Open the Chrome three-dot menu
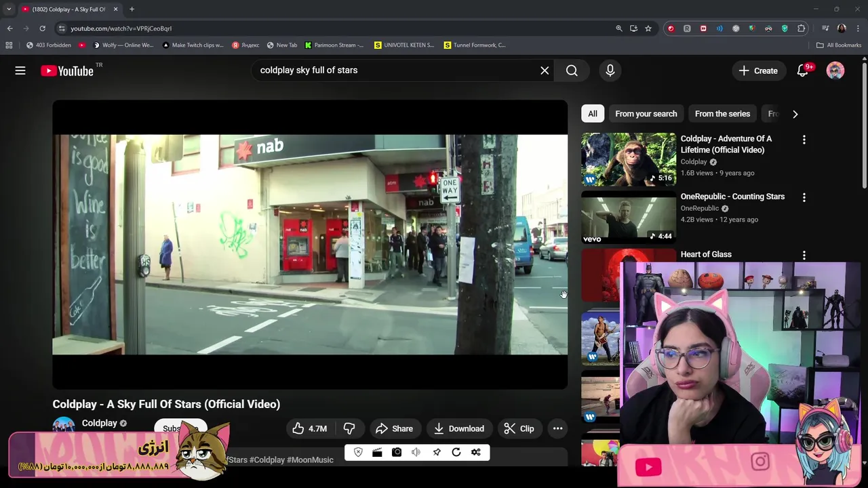The height and width of the screenshot is (488, 868). [858, 28]
